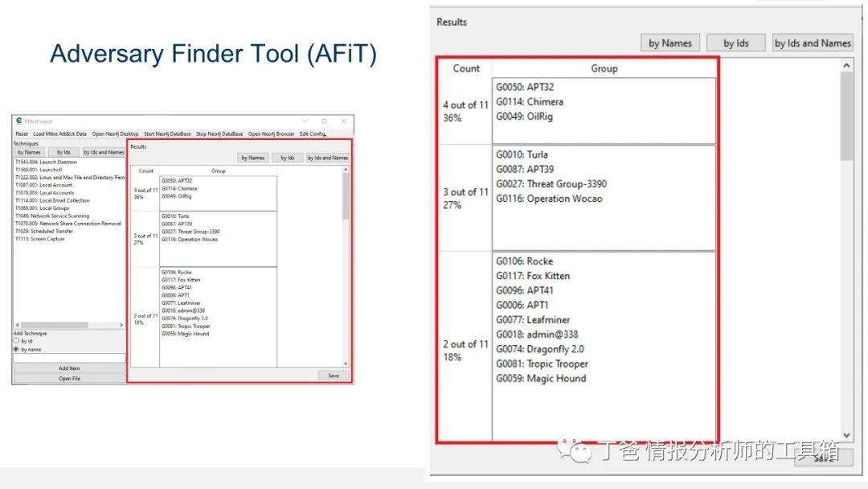Select T1087.001: Local Account technique
Image resolution: width=868 pixels, height=489 pixels.
[43, 186]
